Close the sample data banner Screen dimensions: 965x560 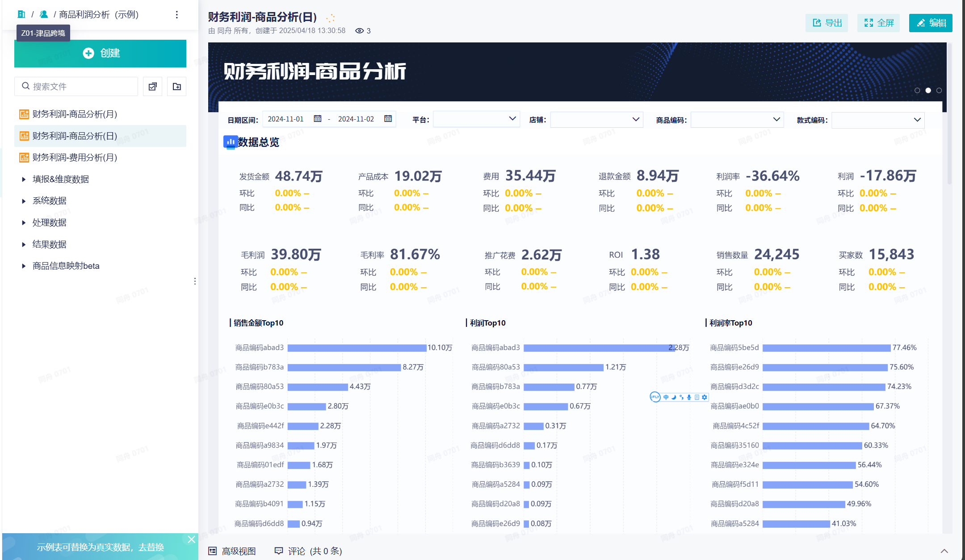[x=191, y=539]
